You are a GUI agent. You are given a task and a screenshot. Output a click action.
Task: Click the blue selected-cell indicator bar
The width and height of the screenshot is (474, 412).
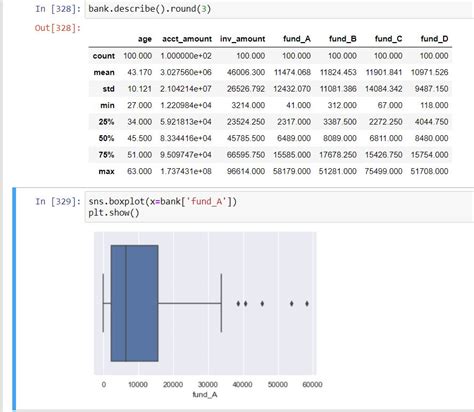[x=14, y=299]
